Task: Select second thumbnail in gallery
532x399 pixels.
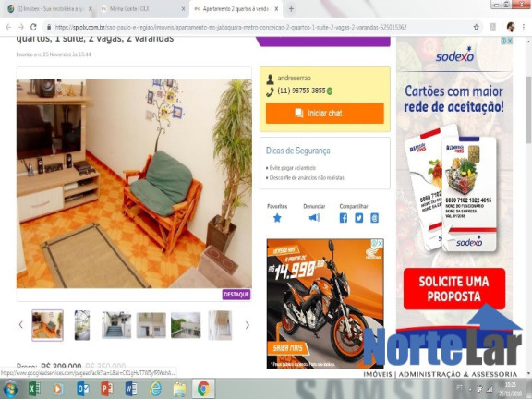Action: (82, 325)
